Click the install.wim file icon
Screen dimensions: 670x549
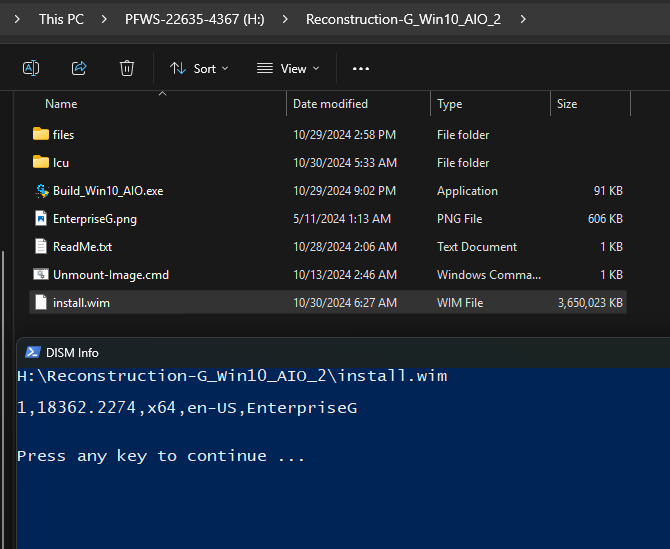pos(41,302)
